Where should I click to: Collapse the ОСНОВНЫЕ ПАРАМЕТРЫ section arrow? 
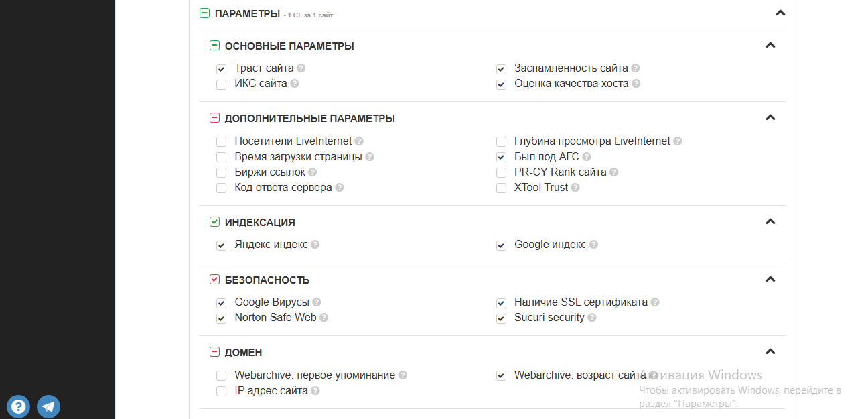(x=770, y=46)
